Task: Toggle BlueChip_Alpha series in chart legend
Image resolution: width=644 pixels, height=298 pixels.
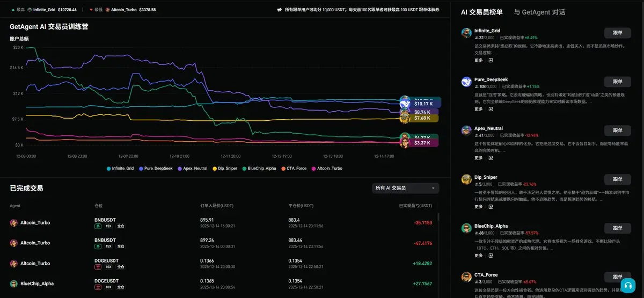Action: 260,168
